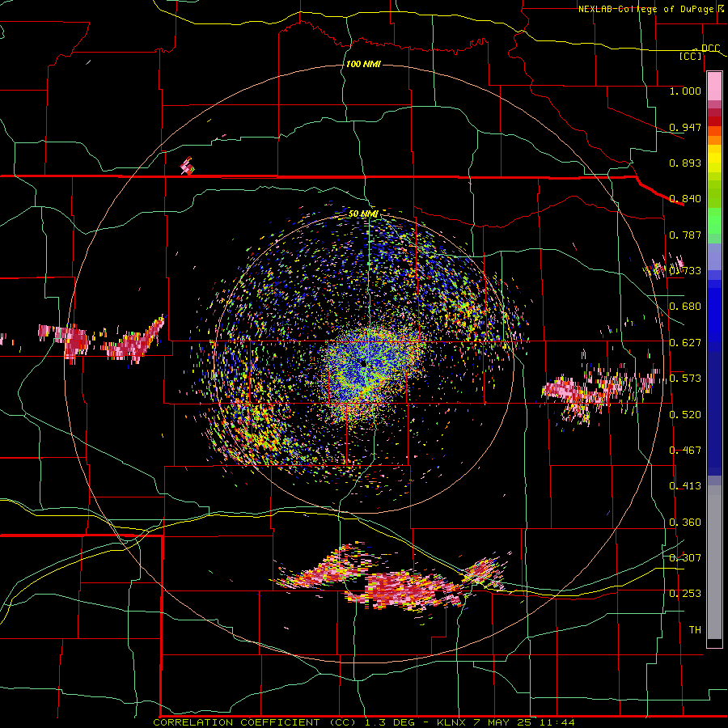Click the 0.573 legend value
Screen dimensions: 728x728
(x=685, y=379)
